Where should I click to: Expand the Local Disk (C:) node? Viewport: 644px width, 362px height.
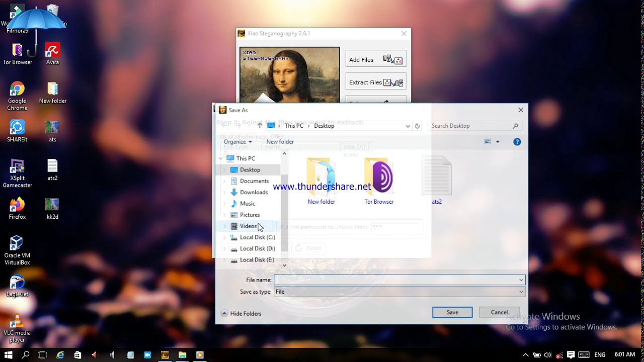point(224,237)
